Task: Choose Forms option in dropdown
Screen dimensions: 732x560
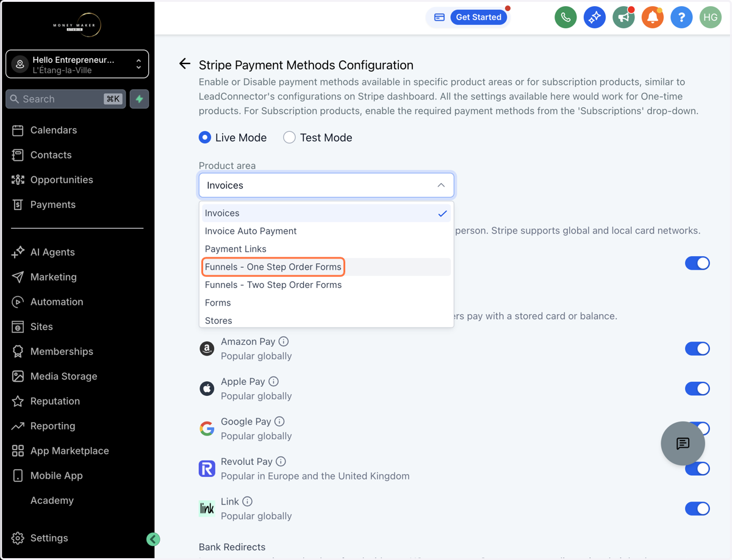Action: pyautogui.click(x=326, y=303)
